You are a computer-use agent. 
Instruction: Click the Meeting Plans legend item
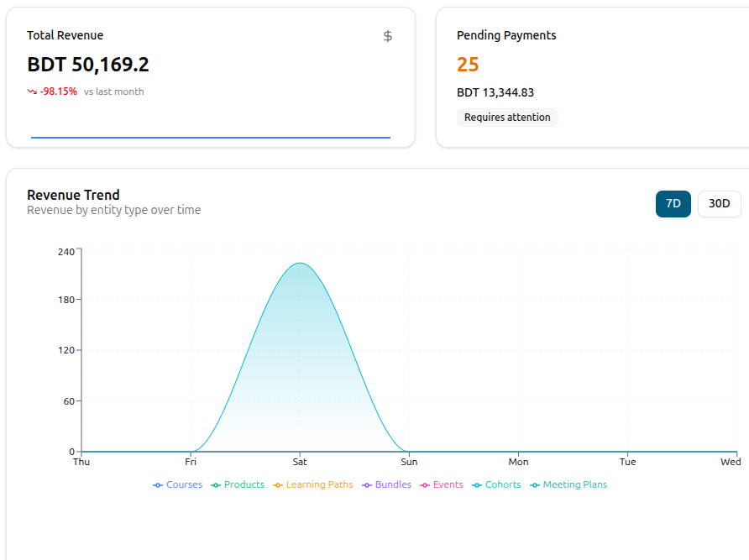coord(568,484)
